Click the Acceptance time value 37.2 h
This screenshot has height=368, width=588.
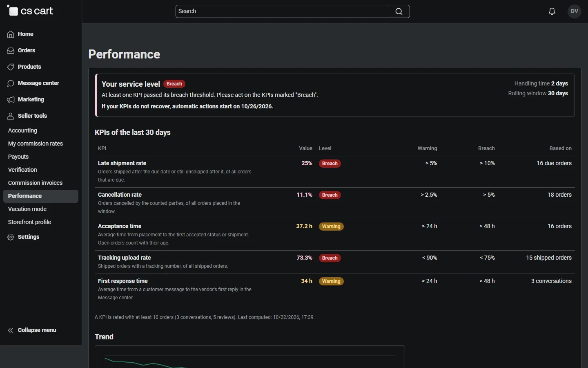[x=304, y=226]
